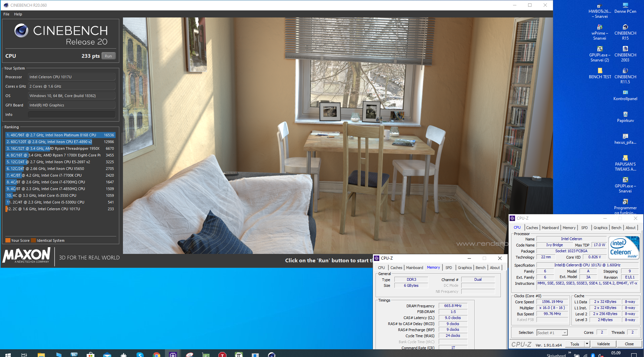Open the Denne PCen desktop icon
The height and width of the screenshot is (357, 644).
click(x=625, y=8)
